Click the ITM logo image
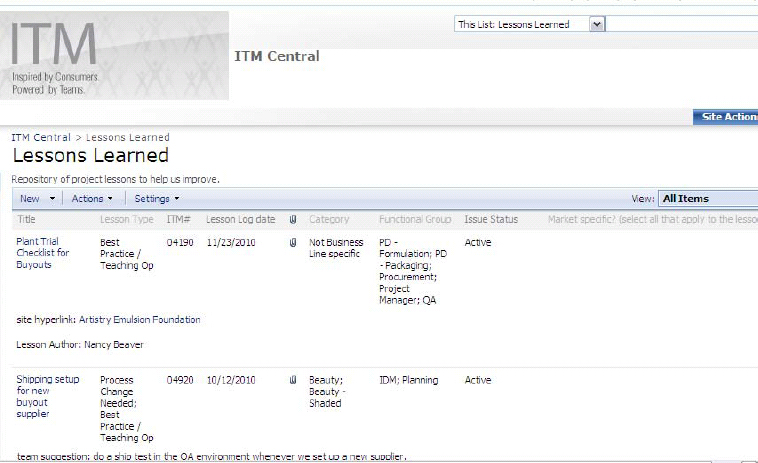Viewport: 758px width, 463px height. [114, 56]
